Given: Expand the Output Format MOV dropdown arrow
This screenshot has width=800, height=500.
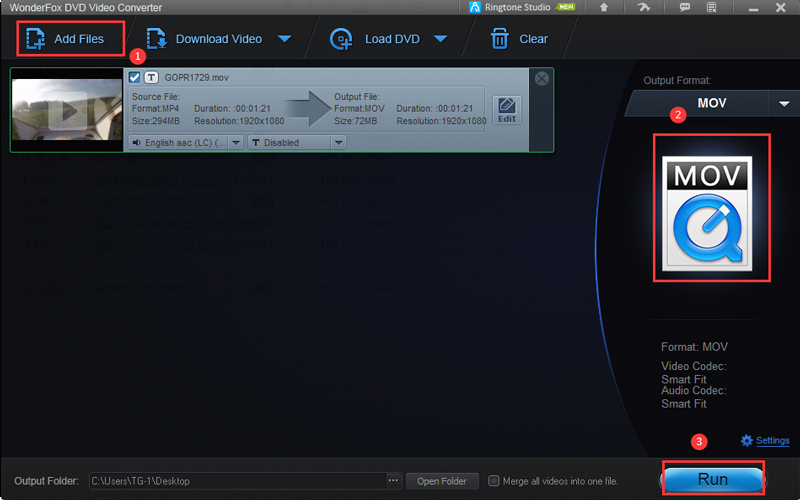Looking at the screenshot, I should pyautogui.click(x=783, y=104).
